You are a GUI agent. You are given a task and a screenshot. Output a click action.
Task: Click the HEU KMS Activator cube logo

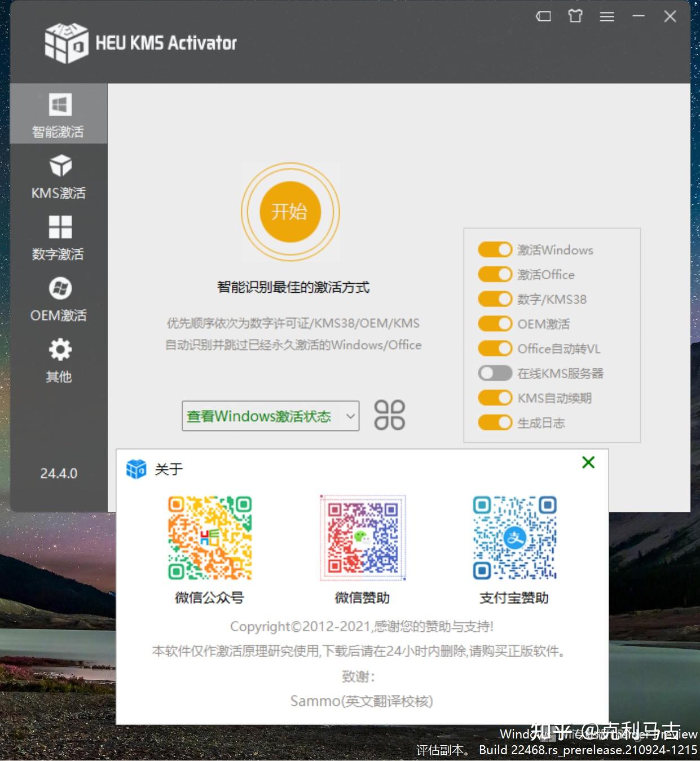(x=67, y=42)
